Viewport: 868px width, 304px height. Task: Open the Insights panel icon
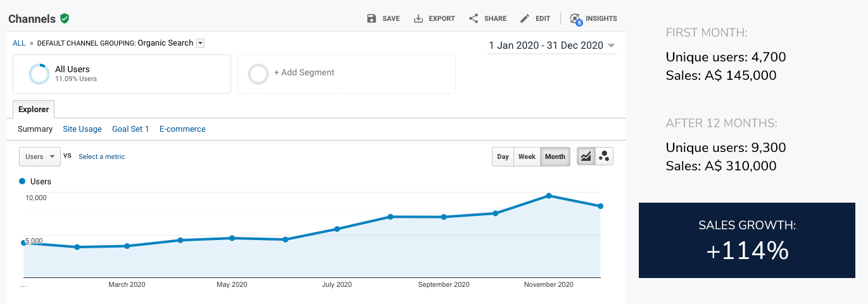tap(575, 18)
